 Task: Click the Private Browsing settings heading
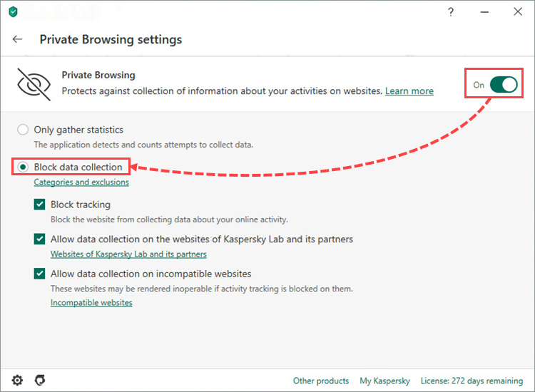(111, 39)
